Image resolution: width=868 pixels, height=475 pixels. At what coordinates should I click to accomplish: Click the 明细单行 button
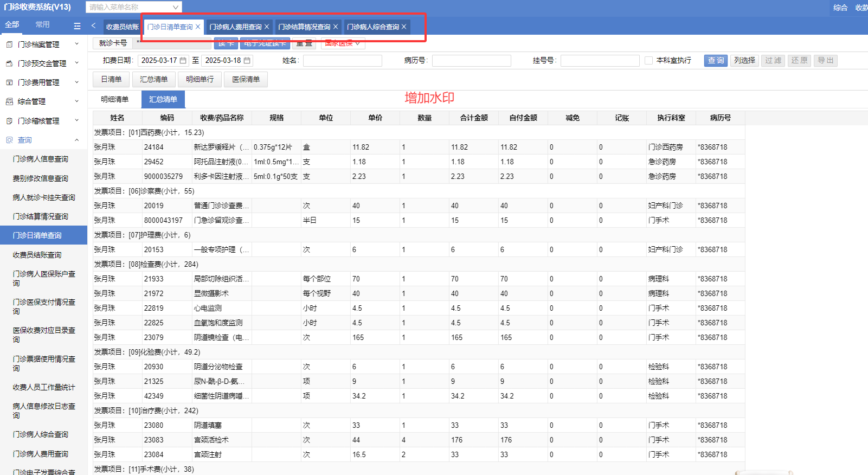tap(200, 79)
